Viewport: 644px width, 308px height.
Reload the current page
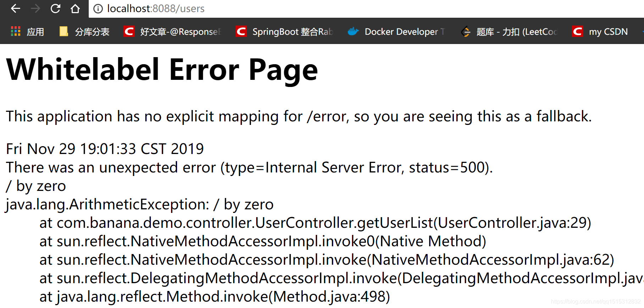pyautogui.click(x=55, y=9)
